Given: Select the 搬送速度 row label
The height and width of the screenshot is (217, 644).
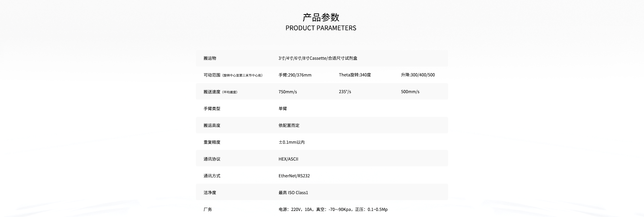Looking at the screenshot, I should [x=212, y=92].
